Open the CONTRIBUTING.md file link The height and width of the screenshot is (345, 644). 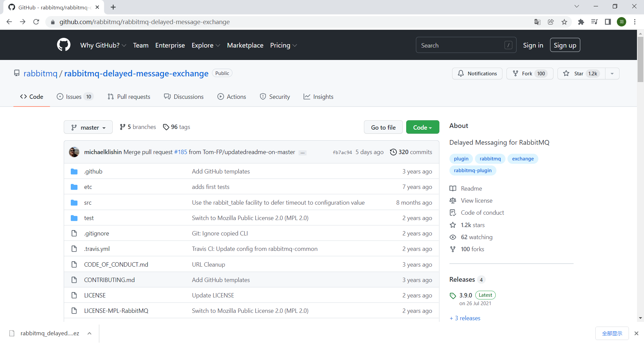tap(109, 280)
